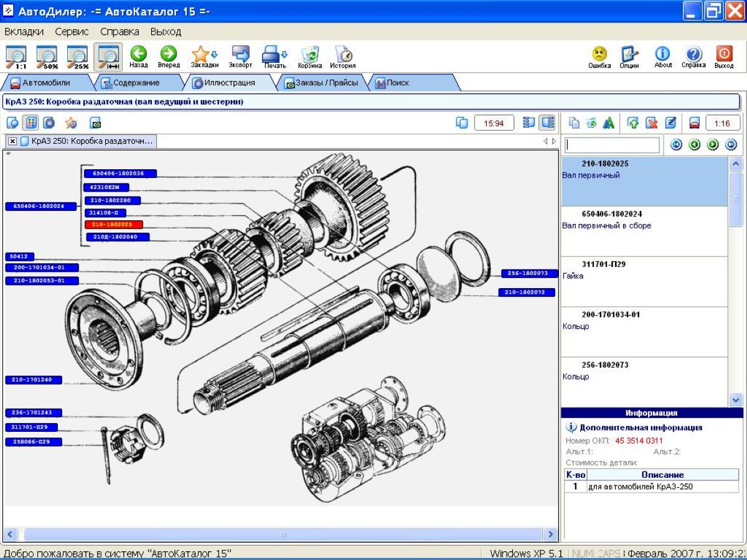747x560 pixels.
Task: Open the Справка help toolbar icon
Action: 693,57
